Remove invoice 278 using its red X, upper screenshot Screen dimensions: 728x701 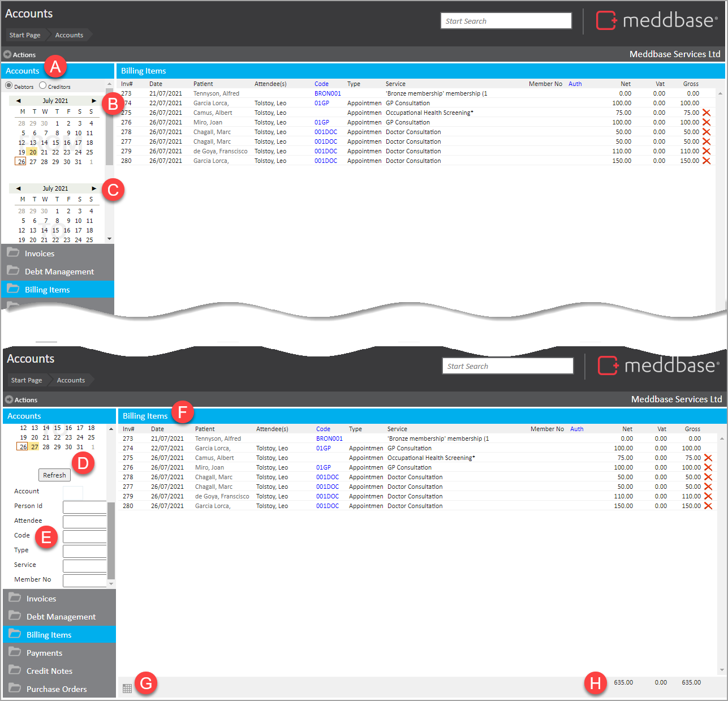pyautogui.click(x=707, y=132)
